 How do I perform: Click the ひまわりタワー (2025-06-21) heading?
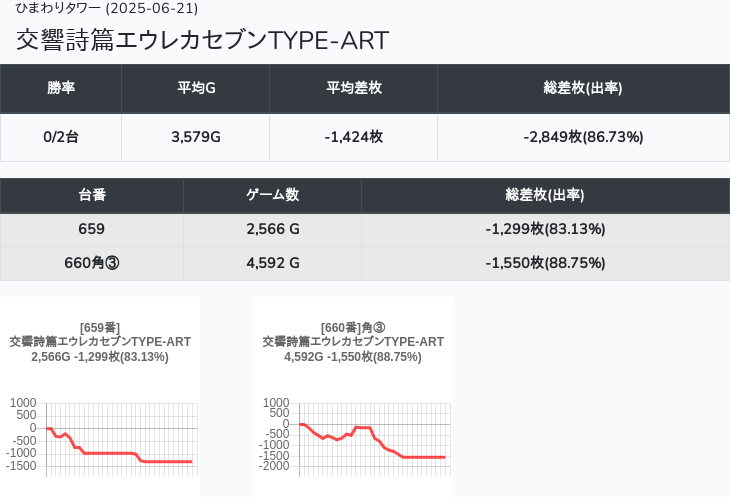click(107, 8)
